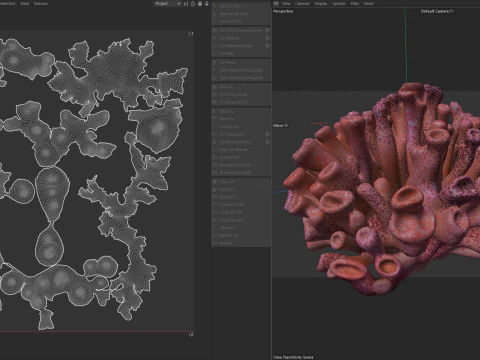This screenshot has height=360, width=480.
Task: Open options gear beside UV Weld and Relax
Action: (x=267, y=46)
